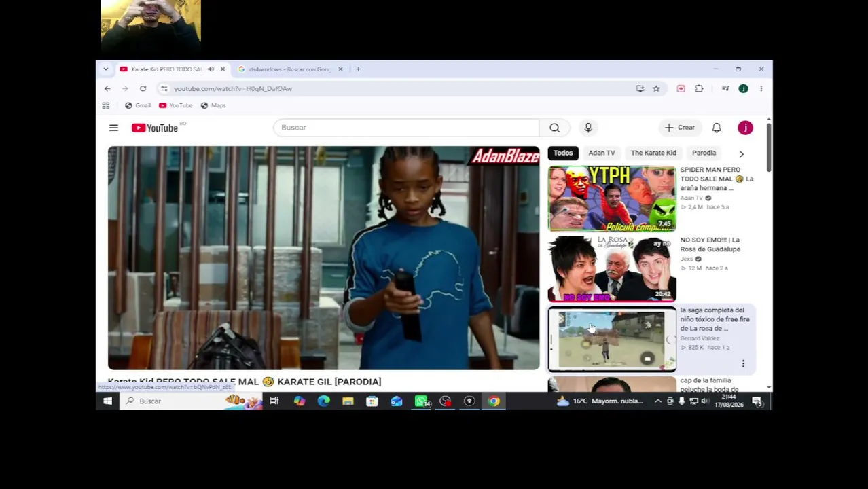Image resolution: width=868 pixels, height=489 pixels.
Task: Open the Crear upload menu
Action: [679, 128]
